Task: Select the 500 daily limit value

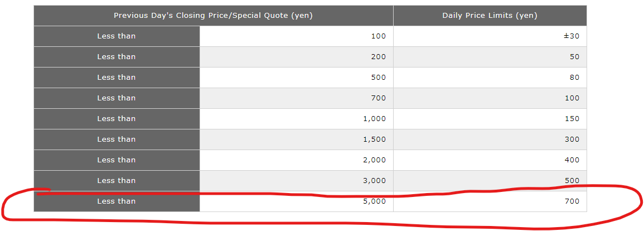Action: coord(572,181)
